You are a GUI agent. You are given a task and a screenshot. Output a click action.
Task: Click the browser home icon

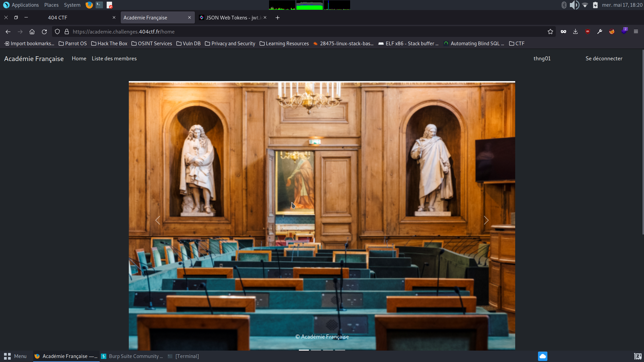[x=32, y=32]
